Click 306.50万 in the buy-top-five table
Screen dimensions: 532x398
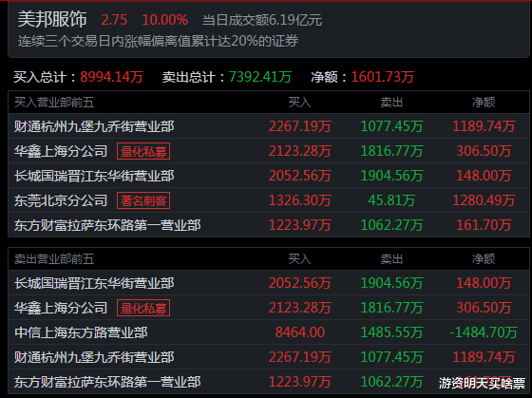coord(484,151)
